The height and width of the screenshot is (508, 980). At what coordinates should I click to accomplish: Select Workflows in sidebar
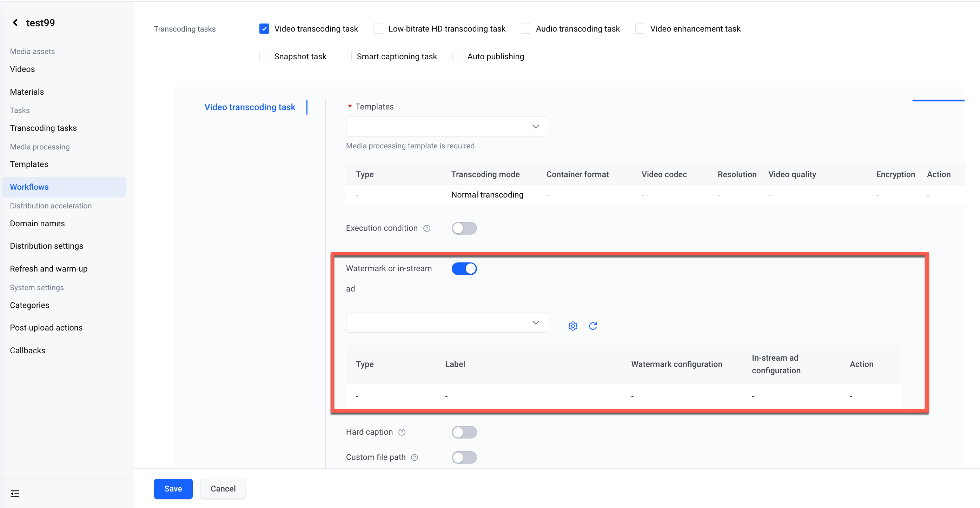64,187
